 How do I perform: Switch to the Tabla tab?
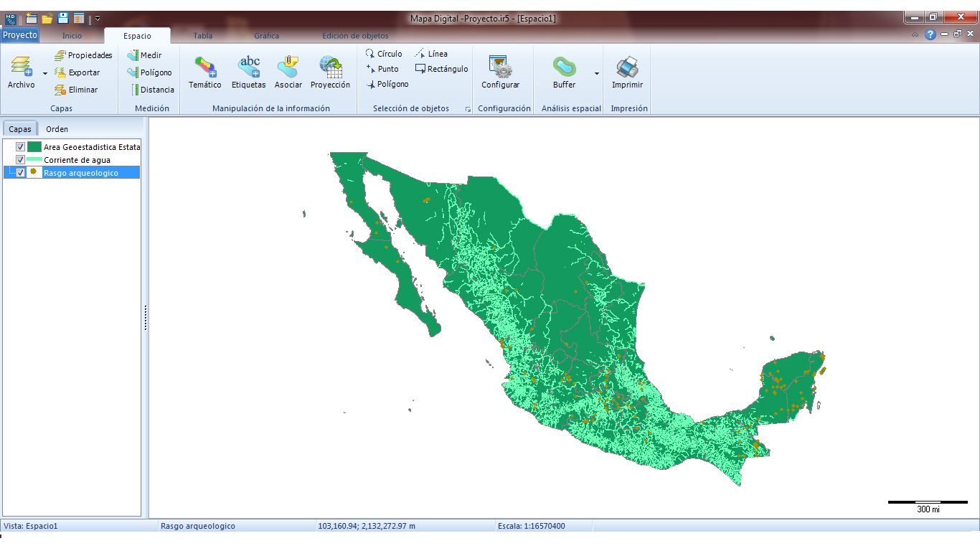[x=202, y=34]
